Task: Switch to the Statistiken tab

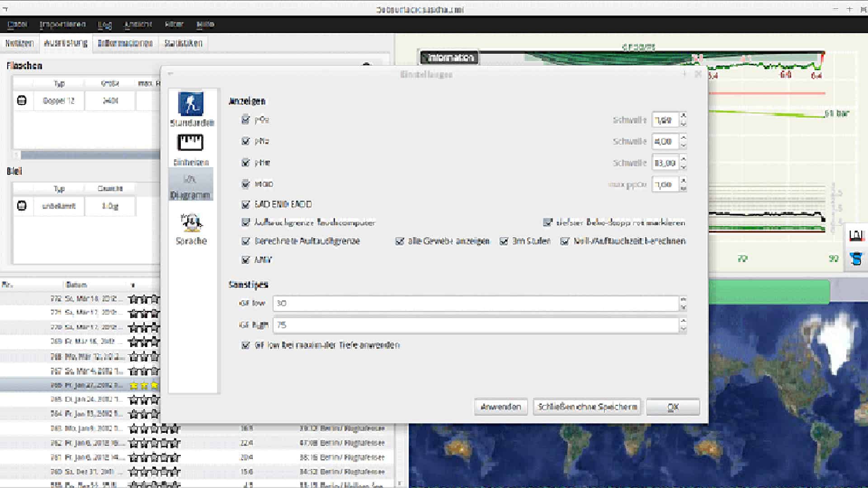Action: pyautogui.click(x=183, y=43)
